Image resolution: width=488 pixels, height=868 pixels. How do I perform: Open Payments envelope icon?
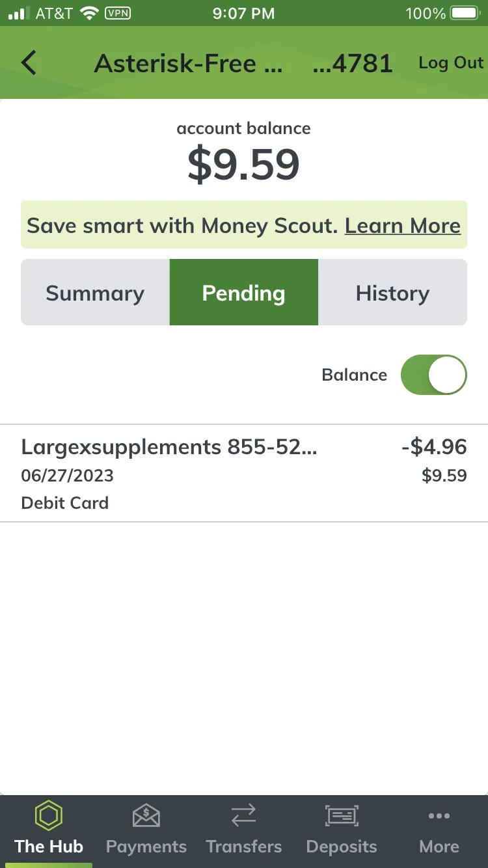pyautogui.click(x=146, y=815)
